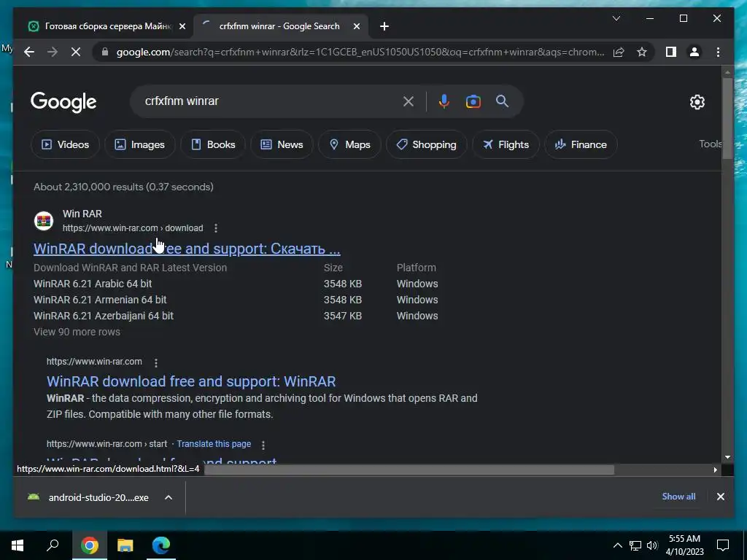Filter results by Books
Image resolution: width=747 pixels, height=560 pixels.
coord(213,144)
